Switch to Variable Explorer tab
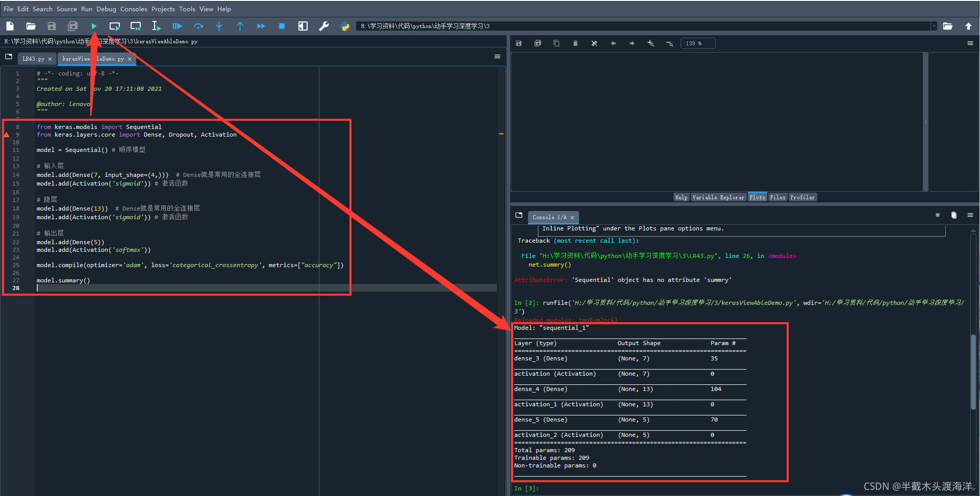 [x=718, y=197]
